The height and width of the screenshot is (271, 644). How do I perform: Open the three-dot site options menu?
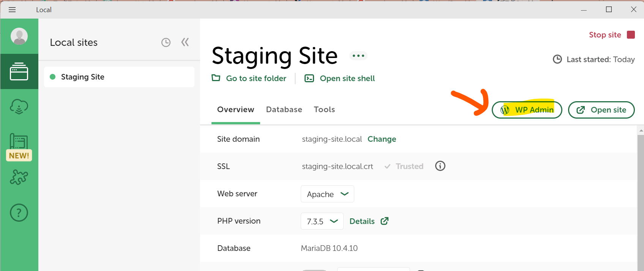click(x=358, y=56)
